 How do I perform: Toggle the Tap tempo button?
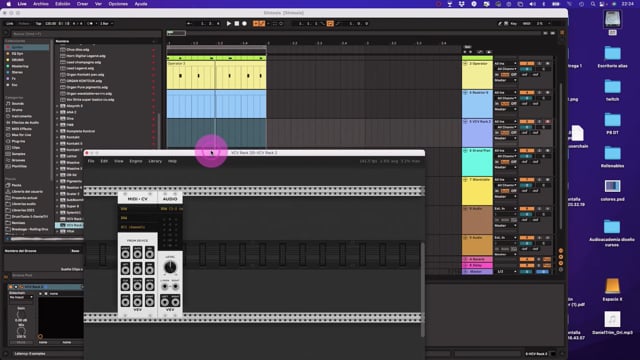(x=38, y=24)
